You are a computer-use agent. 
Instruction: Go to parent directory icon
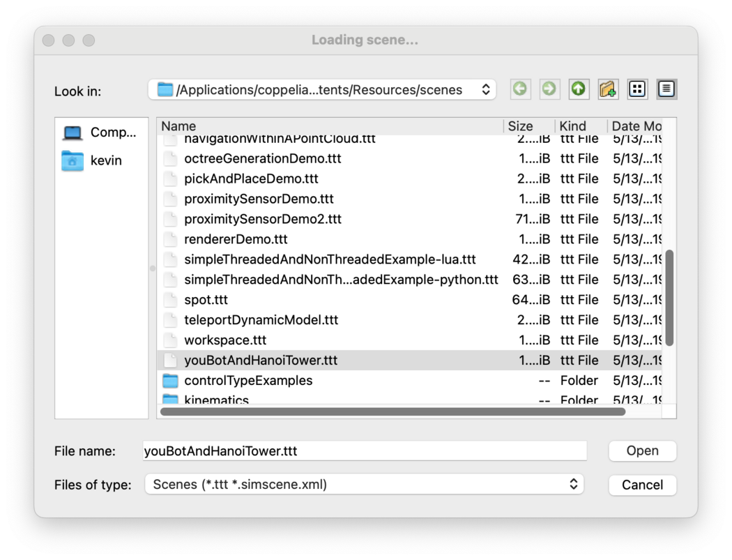pyautogui.click(x=579, y=89)
